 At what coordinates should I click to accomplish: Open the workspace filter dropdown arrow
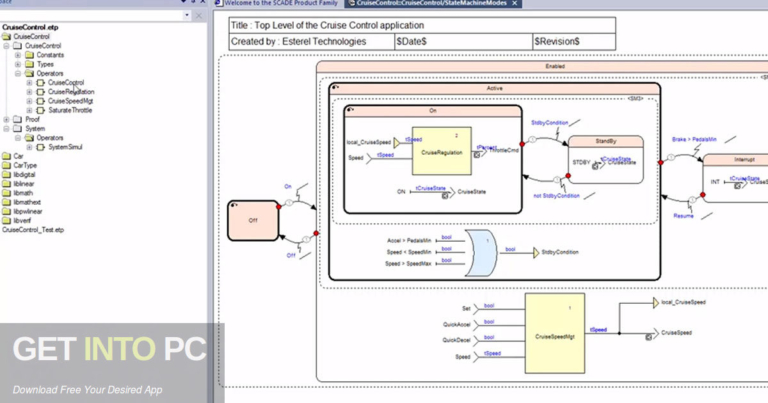[187, 16]
